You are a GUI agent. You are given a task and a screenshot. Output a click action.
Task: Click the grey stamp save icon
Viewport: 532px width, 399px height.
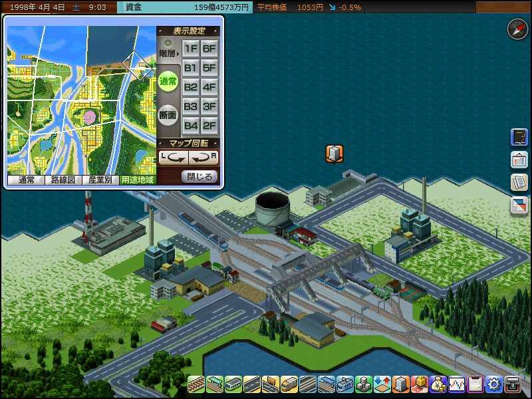pyautogui.click(x=512, y=384)
